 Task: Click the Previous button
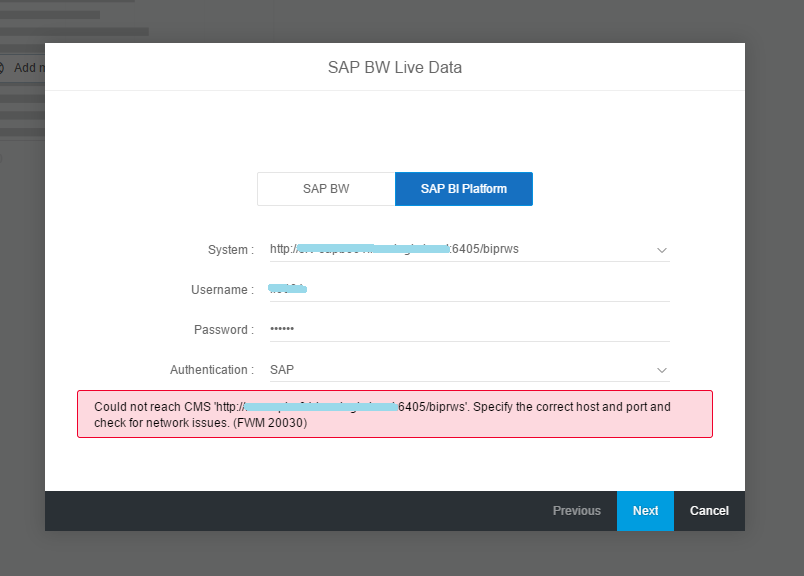tap(576, 511)
